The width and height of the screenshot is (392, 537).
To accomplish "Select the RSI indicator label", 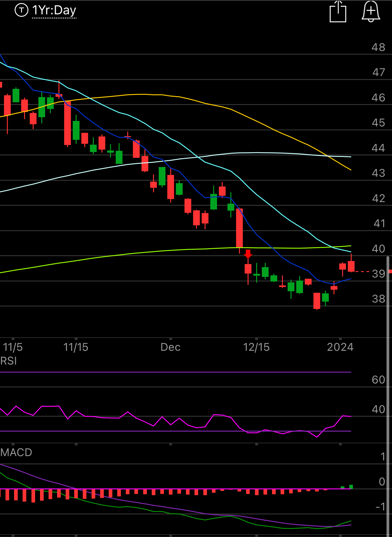I will coord(9,361).
